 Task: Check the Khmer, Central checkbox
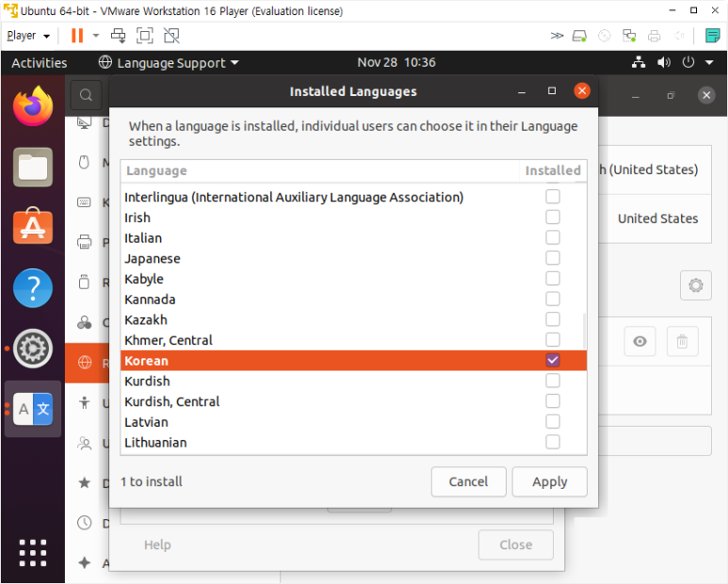tap(553, 339)
